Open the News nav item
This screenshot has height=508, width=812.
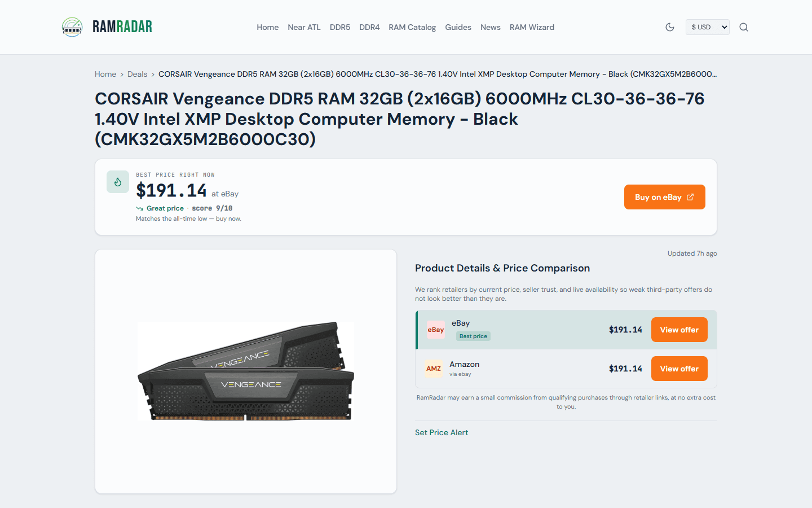[491, 27]
